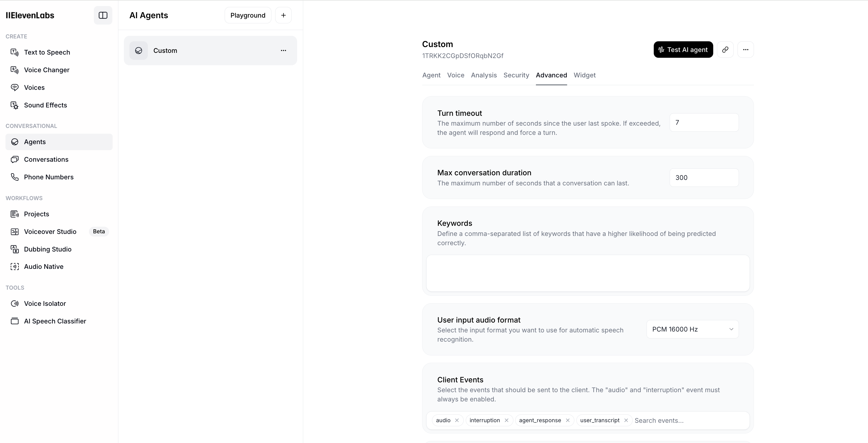The height and width of the screenshot is (443, 868).
Task: Remove the agent_response event tag
Action: point(567,420)
